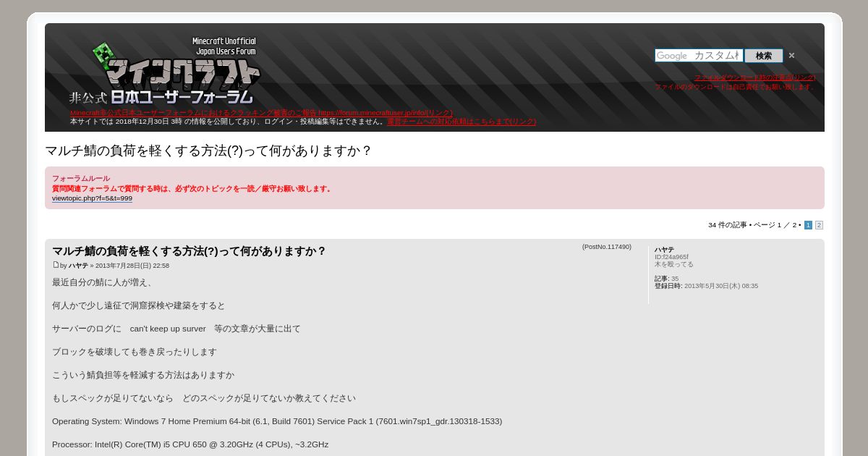Screen dimensions: 868x456
Task: Select current page 1 in pagination
Action: [x=808, y=225]
